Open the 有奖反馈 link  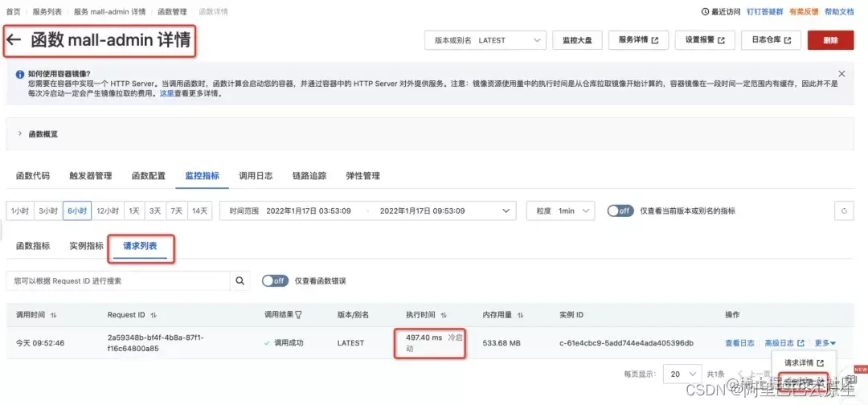click(804, 11)
